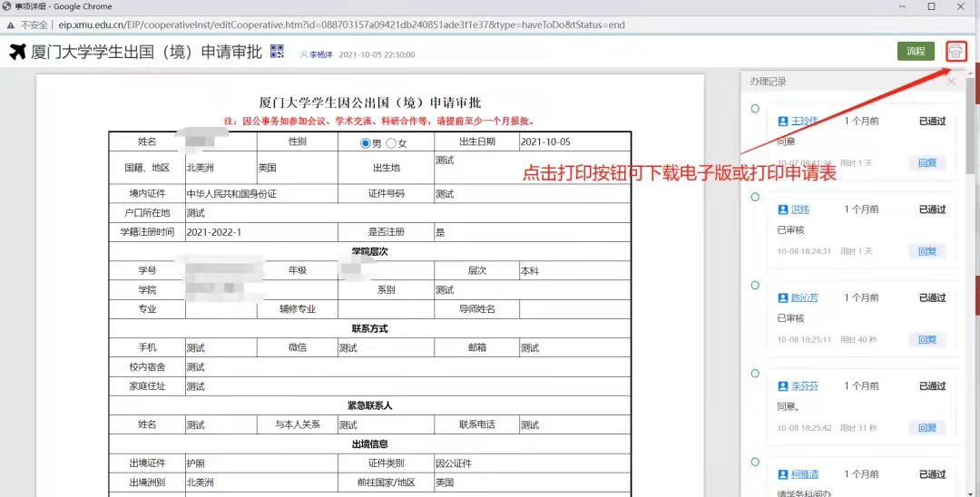Close the 办理记录 panel with the X
The image size is (980, 497).
951,82
